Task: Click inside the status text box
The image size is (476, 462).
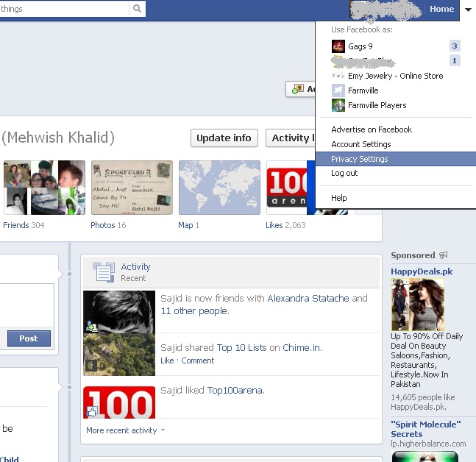Action: (x=26, y=305)
